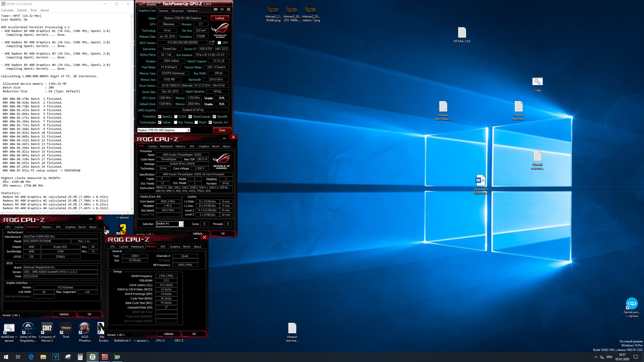Select the 1.bat desktop file

coord(538,85)
